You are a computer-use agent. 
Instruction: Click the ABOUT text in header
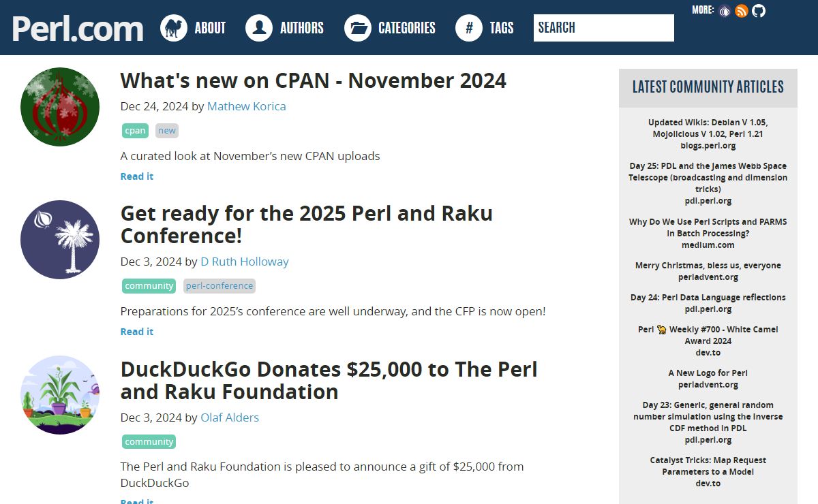tap(210, 28)
